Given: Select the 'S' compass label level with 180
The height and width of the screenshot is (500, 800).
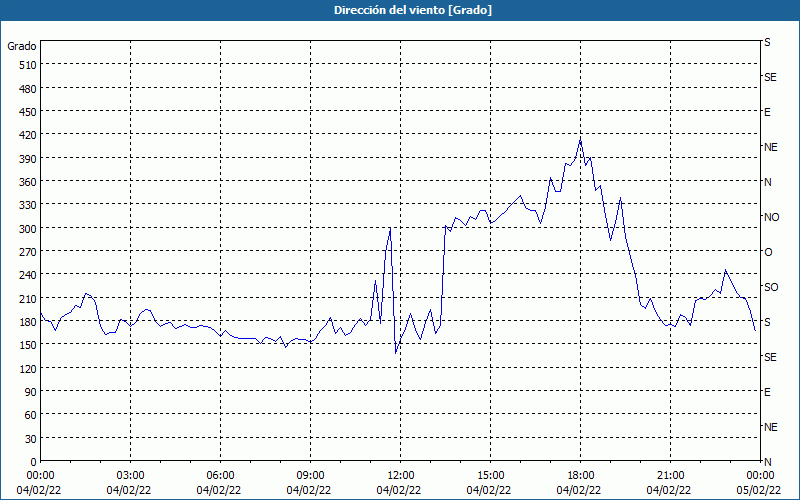Looking at the screenshot, I should point(767,322).
